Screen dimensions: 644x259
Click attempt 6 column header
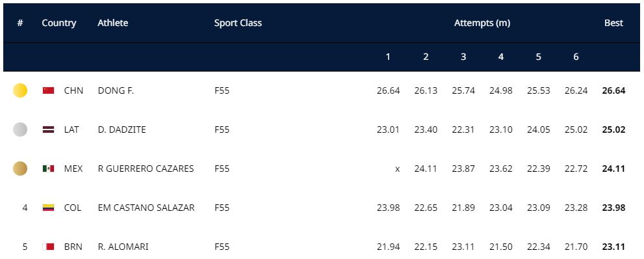[576, 57]
